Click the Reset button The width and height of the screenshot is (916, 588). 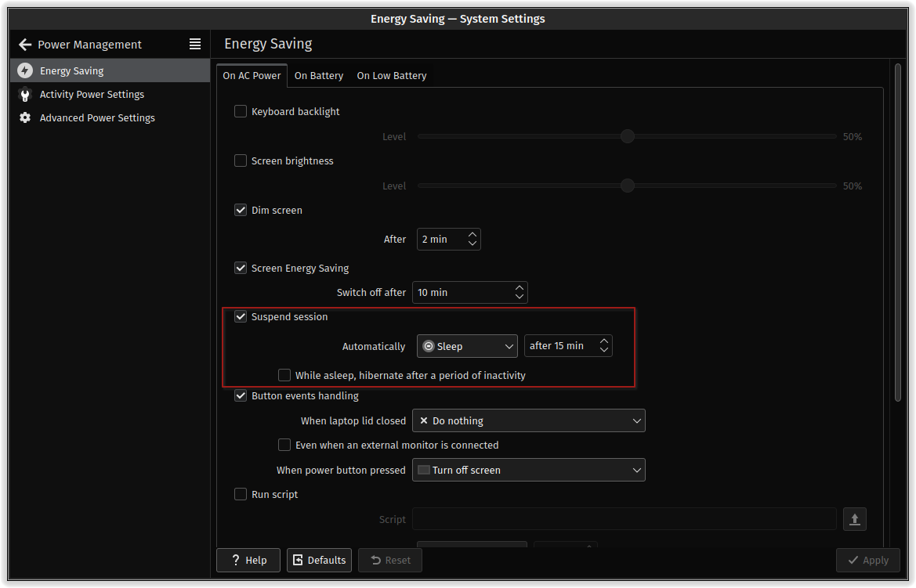tap(390, 560)
